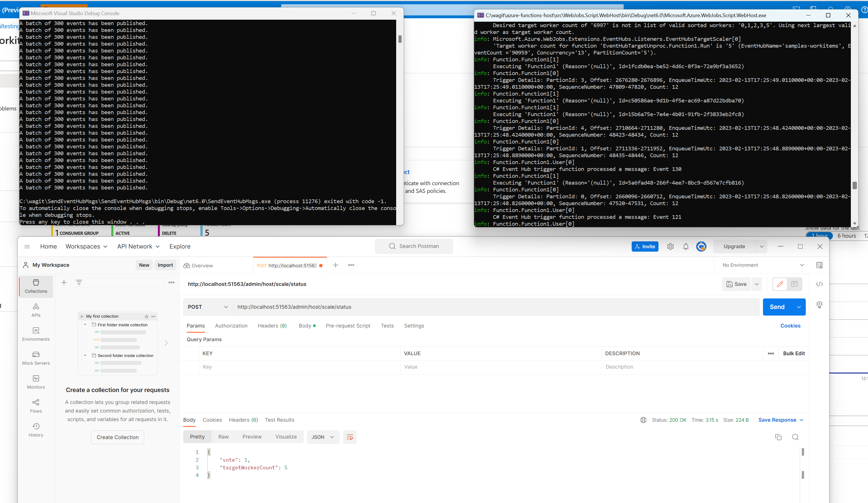The width and height of the screenshot is (868, 503).
Task: Open the Workspaces menu
Action: pyautogui.click(x=86, y=247)
